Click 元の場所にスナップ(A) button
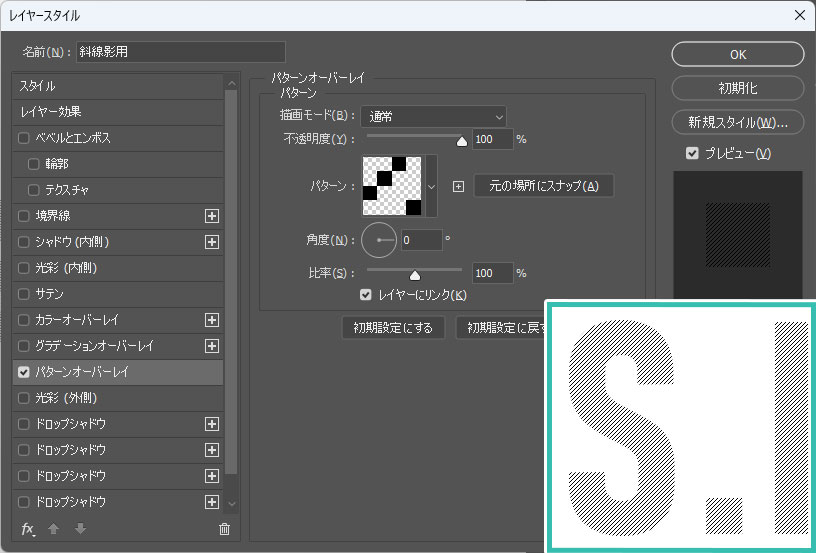The width and height of the screenshot is (818, 553). (544, 186)
